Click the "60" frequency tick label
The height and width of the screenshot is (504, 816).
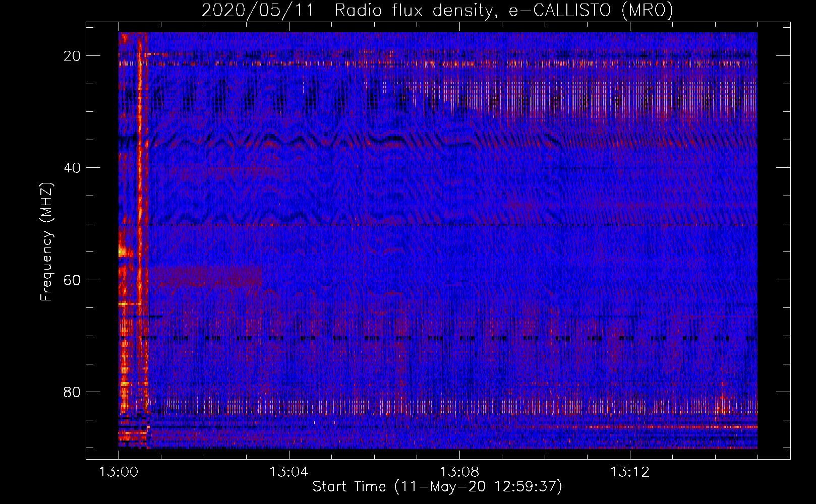(72, 280)
